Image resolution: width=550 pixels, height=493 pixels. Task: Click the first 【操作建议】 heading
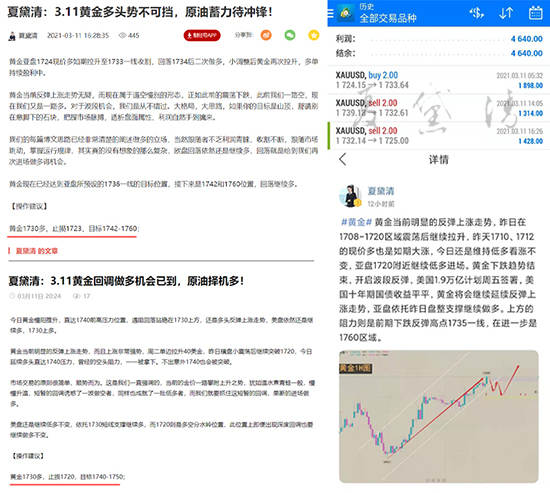pyautogui.click(x=29, y=206)
